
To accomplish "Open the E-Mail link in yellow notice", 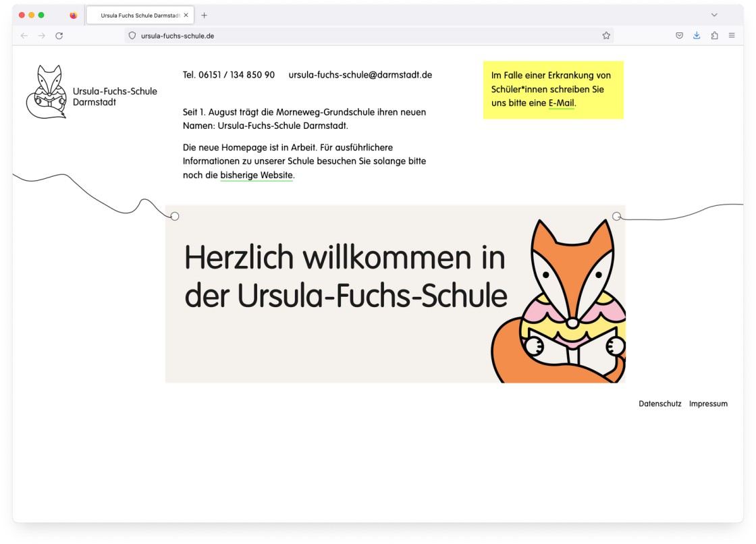I will 561,103.
